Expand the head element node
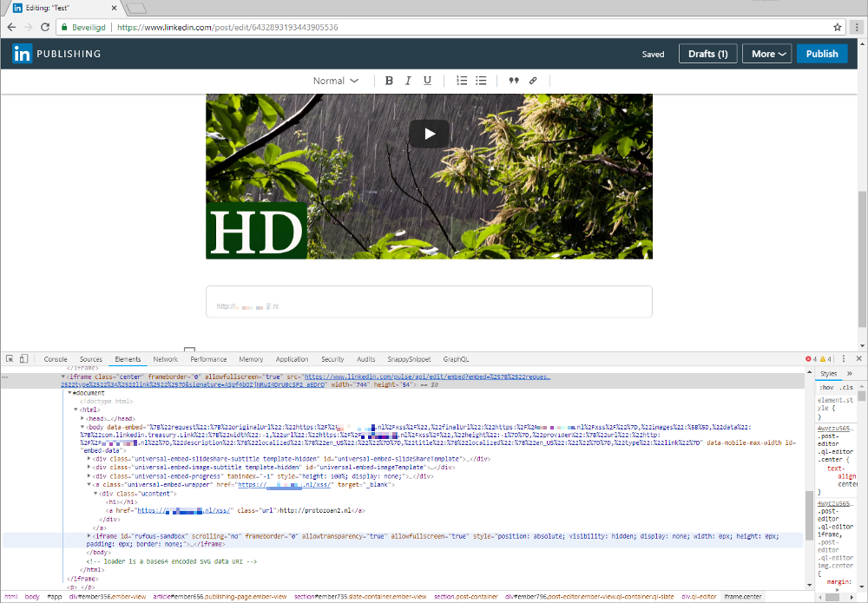The height and width of the screenshot is (603, 868). [82, 419]
